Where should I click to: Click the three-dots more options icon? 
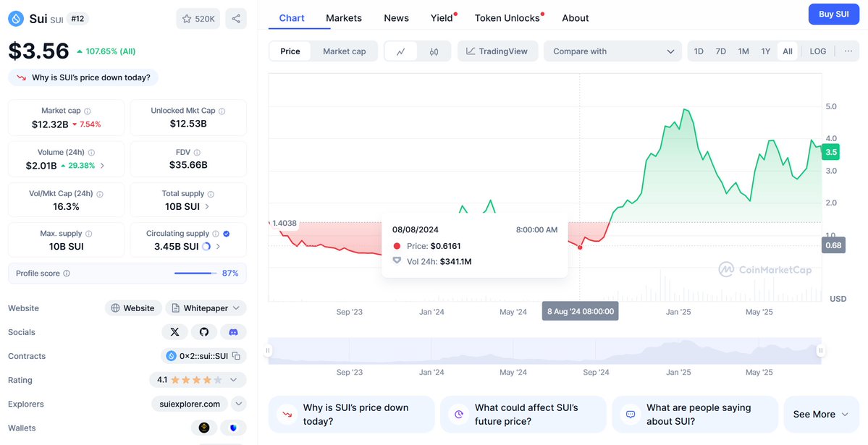pyautogui.click(x=848, y=51)
